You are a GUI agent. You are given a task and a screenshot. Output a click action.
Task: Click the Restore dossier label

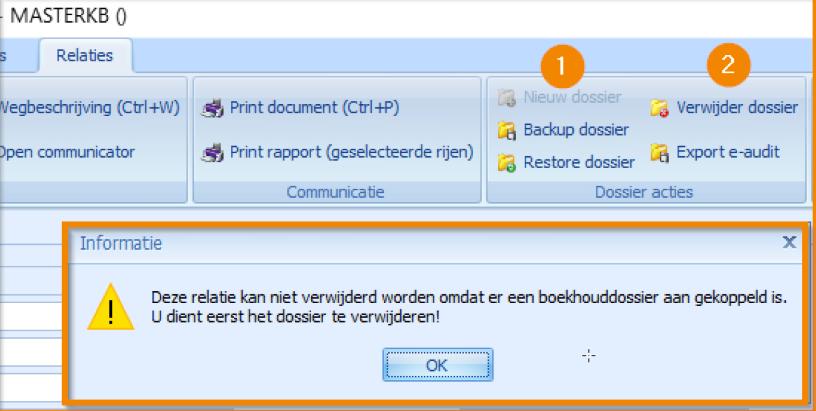tap(579, 161)
